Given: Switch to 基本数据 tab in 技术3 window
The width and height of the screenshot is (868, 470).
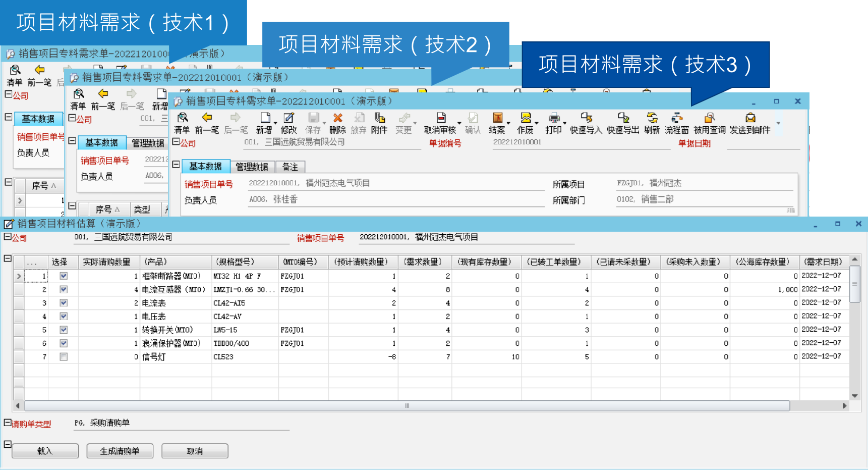Looking at the screenshot, I should coord(206,167).
